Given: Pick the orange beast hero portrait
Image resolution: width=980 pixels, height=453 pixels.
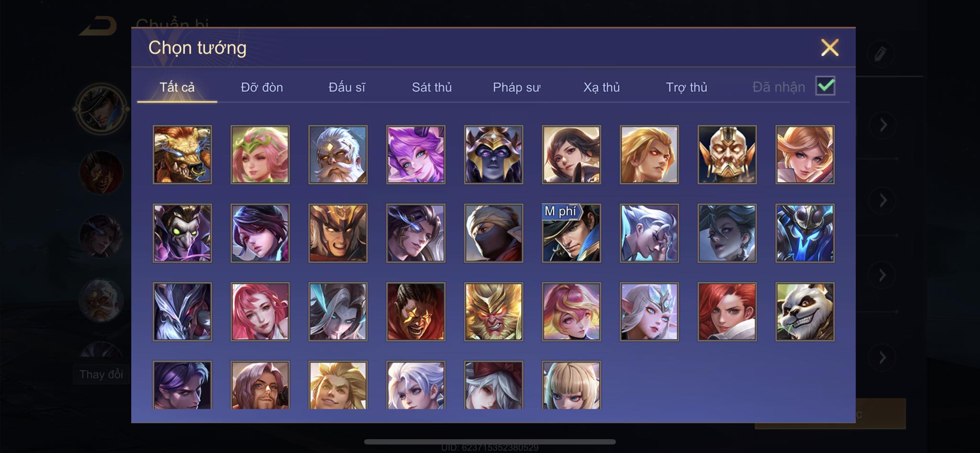Looking at the screenshot, I should coord(182,155).
